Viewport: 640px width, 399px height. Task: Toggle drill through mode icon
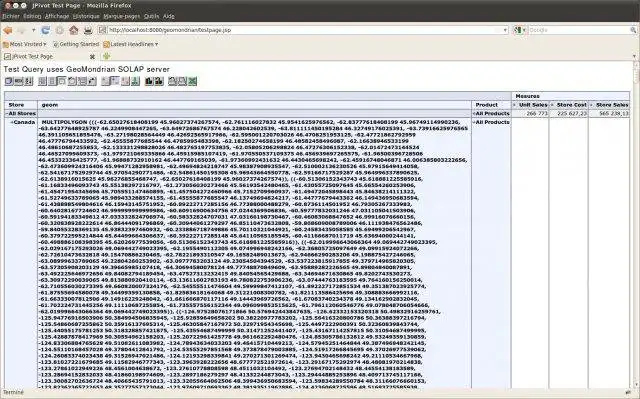[135, 81]
